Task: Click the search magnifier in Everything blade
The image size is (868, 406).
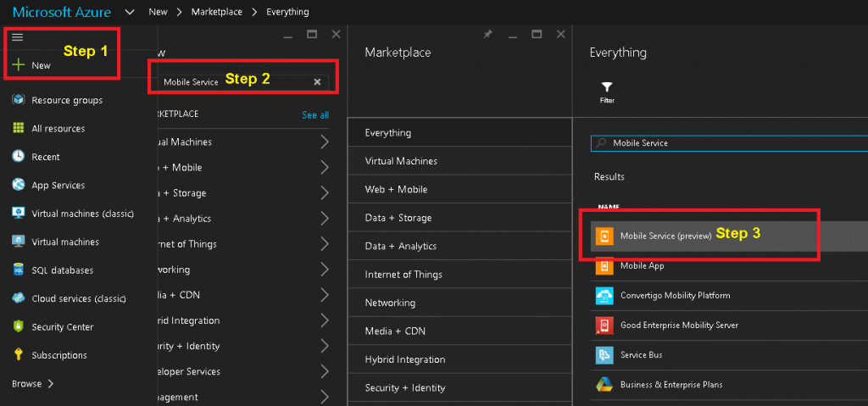Action: (601, 143)
